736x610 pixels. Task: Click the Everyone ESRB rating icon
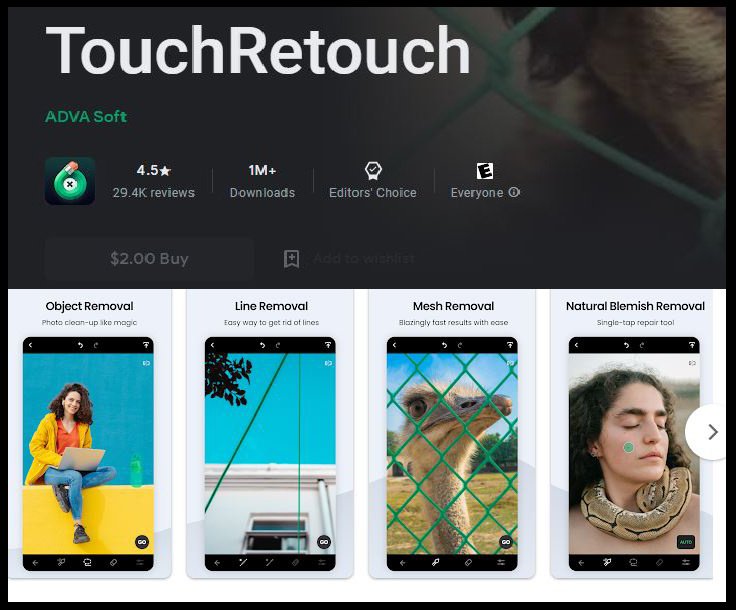pyautogui.click(x=485, y=171)
